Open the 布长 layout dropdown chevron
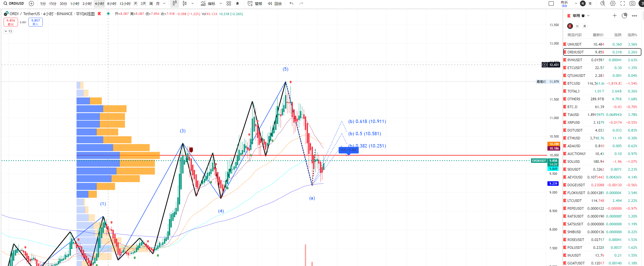644x266 pixels. tap(576, 3)
